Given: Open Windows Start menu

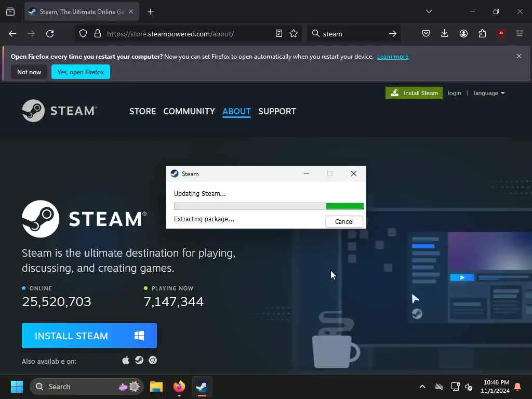Looking at the screenshot, I should click(x=17, y=387).
